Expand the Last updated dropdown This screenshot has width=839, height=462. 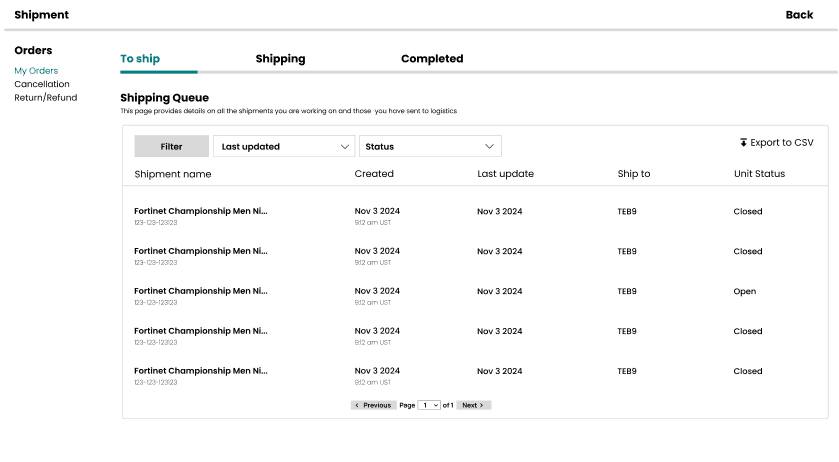click(284, 147)
